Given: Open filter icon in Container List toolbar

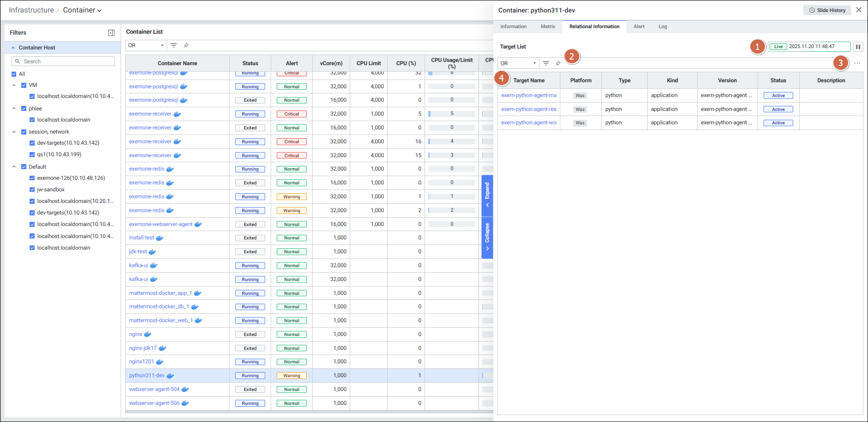Looking at the screenshot, I should 174,45.
